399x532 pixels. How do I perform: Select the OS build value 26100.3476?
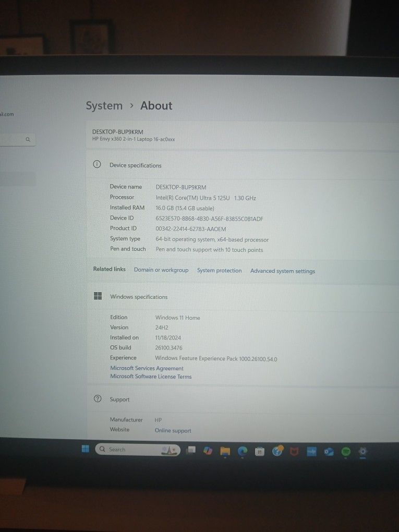168,348
